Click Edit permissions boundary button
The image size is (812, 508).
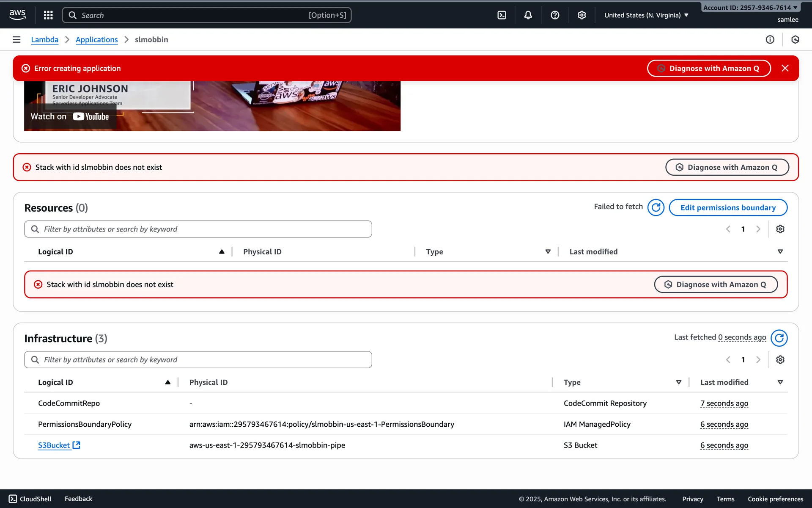[727, 207]
